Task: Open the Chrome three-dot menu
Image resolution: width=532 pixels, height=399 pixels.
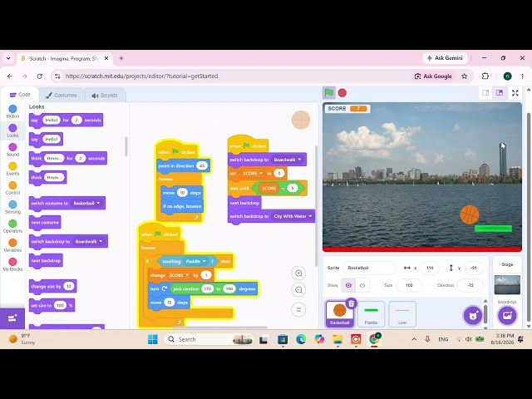Action: (523, 76)
